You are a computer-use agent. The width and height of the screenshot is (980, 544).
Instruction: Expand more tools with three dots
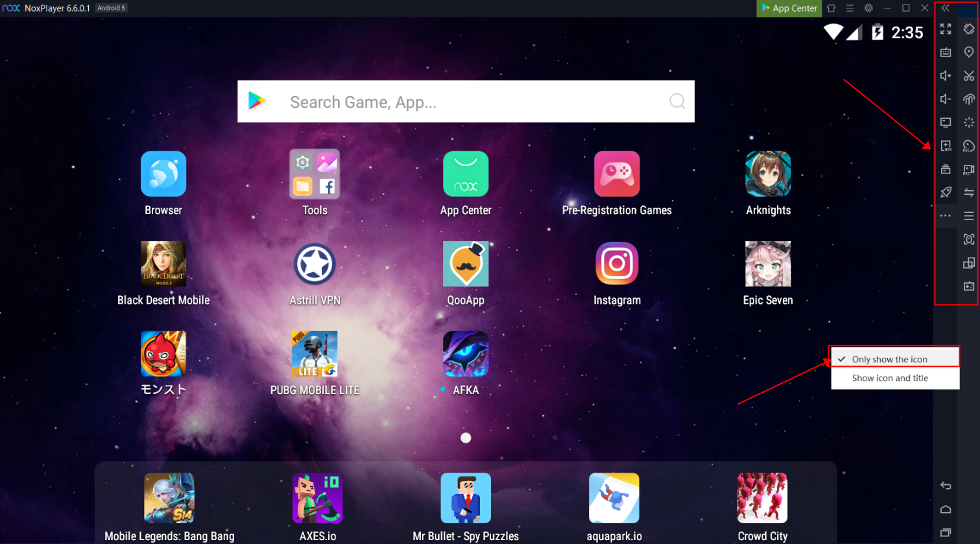[x=946, y=216]
